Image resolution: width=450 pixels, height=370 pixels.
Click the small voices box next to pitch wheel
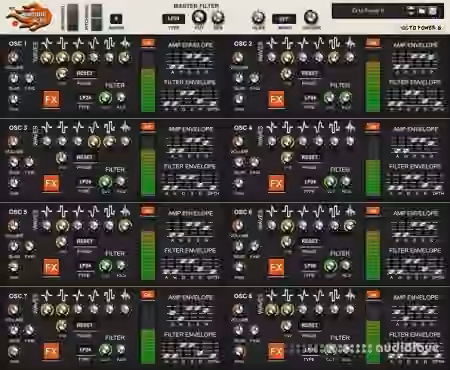pos(116,19)
